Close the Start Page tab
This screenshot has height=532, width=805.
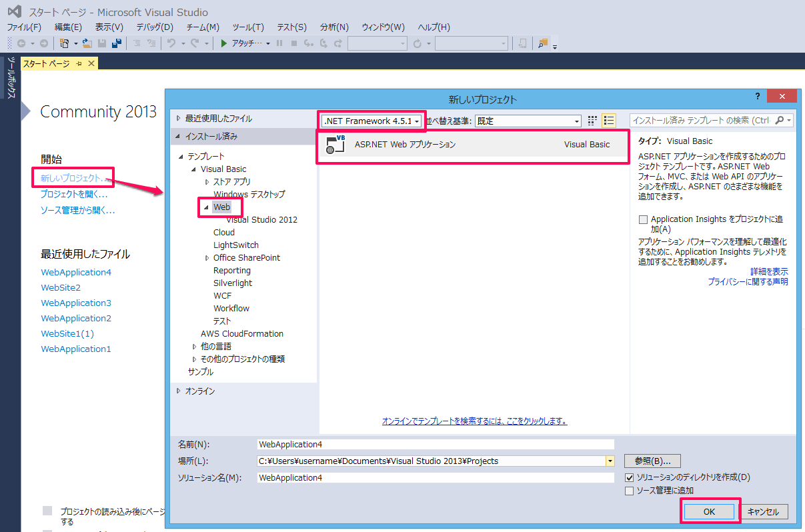(x=91, y=63)
